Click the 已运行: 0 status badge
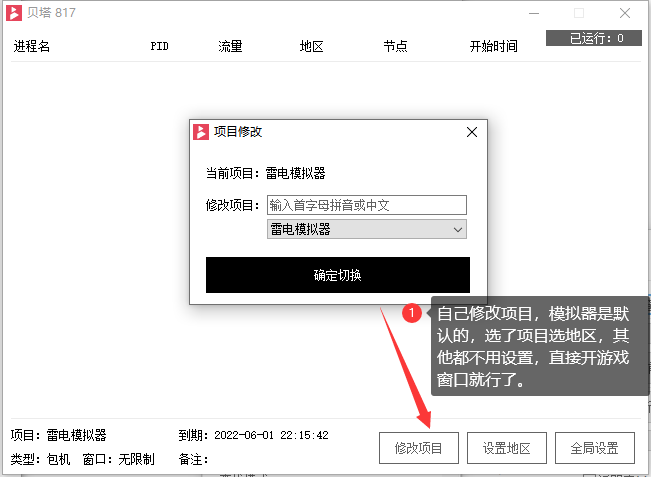Screen dimensions: 651x477 594,38
